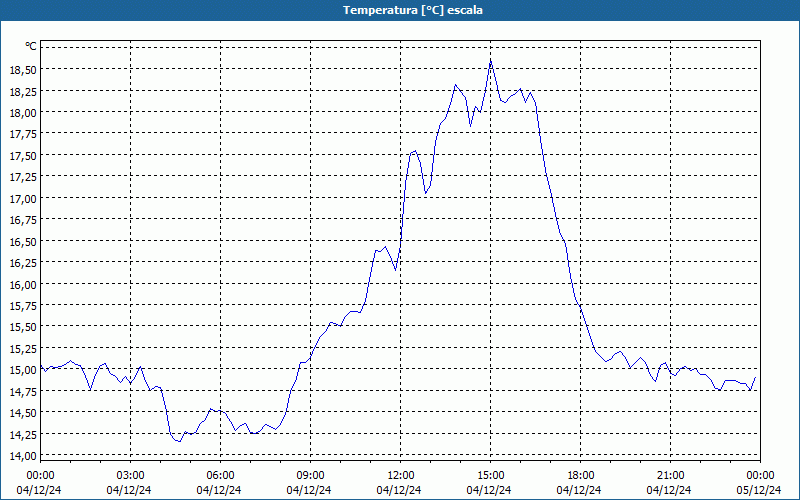
Task: Select the 04/12/24 date under 15:00
Action: 489,490
